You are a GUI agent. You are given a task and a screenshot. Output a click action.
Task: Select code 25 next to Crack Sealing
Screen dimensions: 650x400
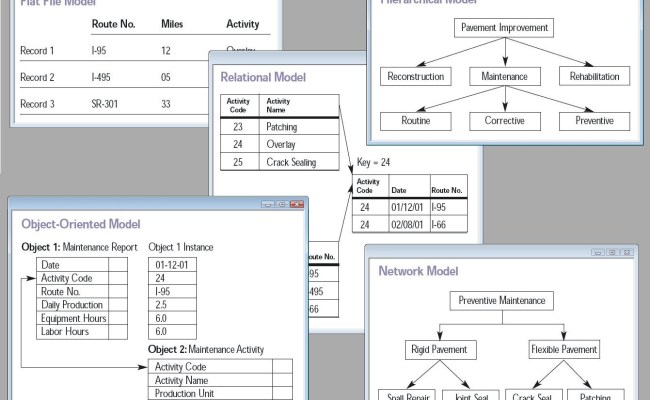click(x=238, y=162)
